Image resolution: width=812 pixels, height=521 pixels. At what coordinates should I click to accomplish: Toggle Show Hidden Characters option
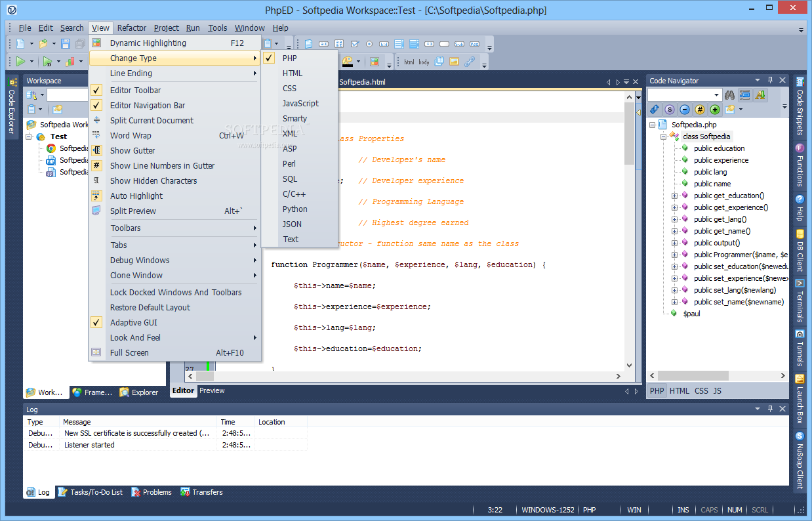coord(175,181)
